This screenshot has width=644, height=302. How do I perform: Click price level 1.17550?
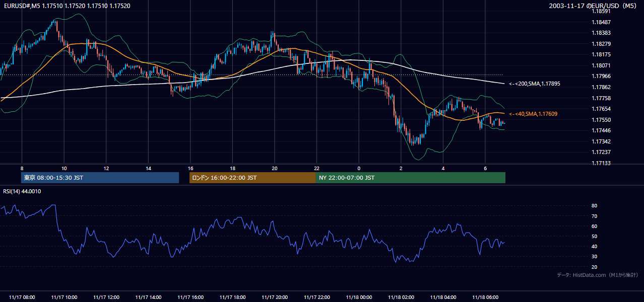pos(602,120)
